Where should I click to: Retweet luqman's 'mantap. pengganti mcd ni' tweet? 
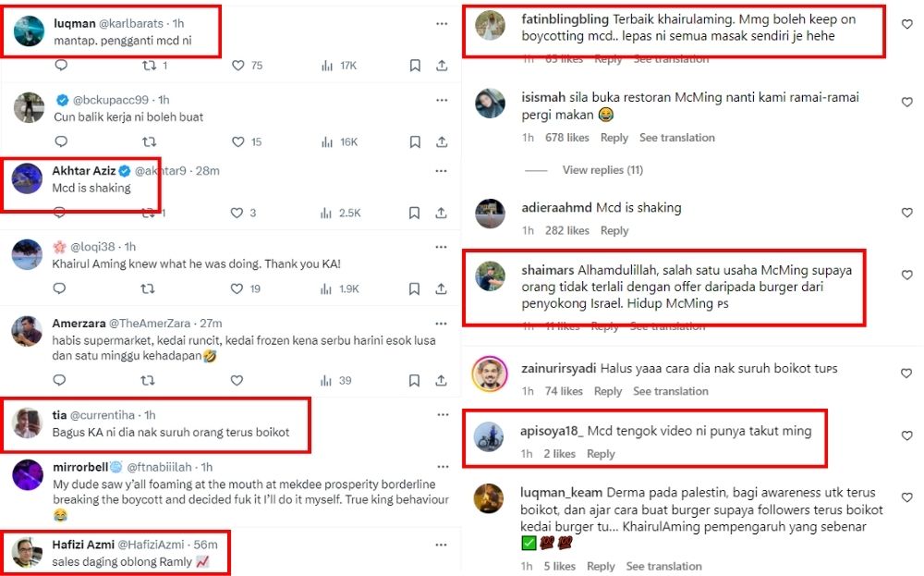[149, 66]
